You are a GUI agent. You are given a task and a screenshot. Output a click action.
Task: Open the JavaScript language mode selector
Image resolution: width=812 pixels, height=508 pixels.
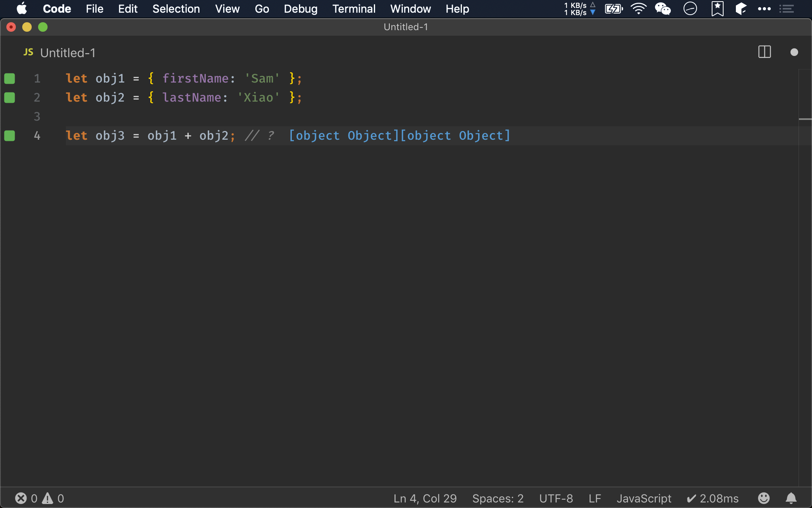(x=643, y=498)
